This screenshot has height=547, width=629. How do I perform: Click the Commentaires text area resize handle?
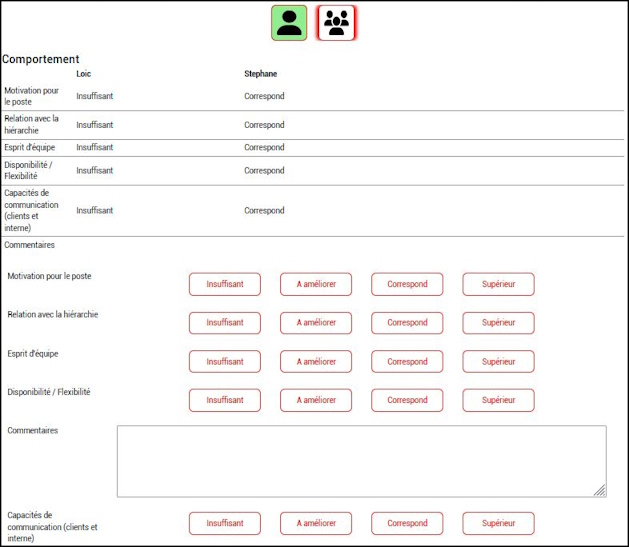(600, 491)
